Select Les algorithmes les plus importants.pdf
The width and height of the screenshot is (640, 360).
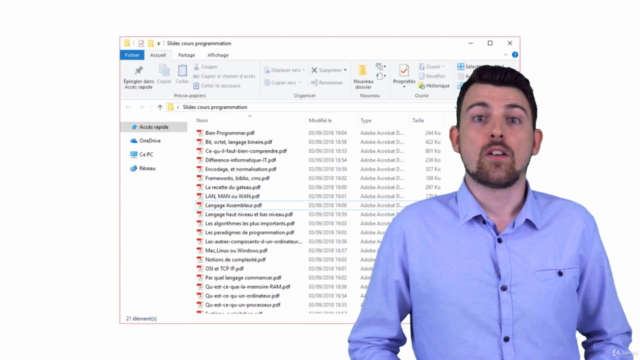point(250,224)
